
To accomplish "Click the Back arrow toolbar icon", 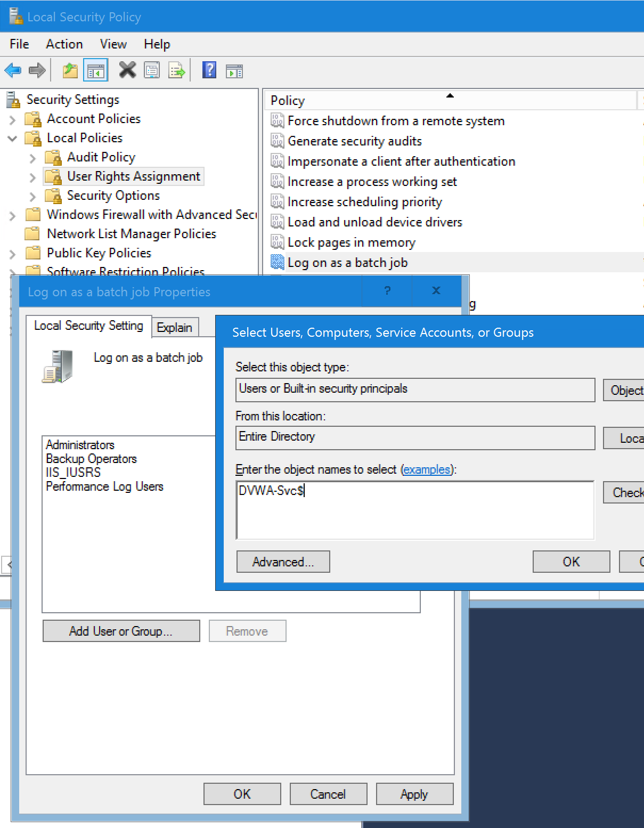I will point(13,70).
